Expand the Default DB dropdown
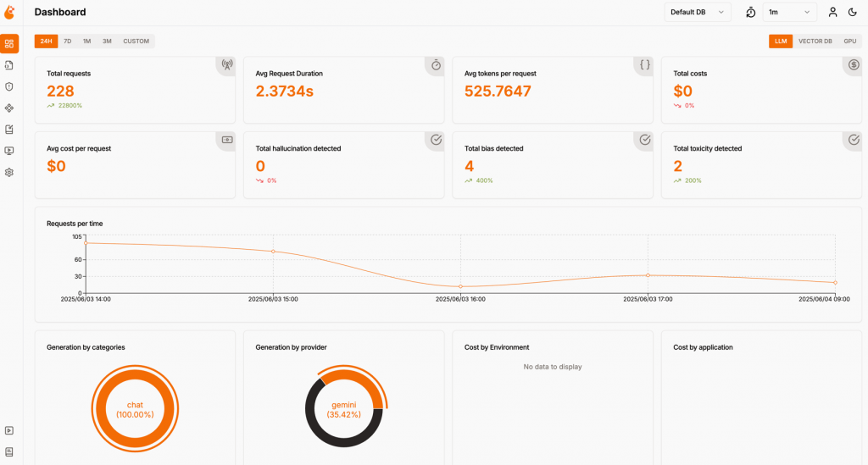Image resolution: width=868 pixels, height=465 pixels. point(698,12)
